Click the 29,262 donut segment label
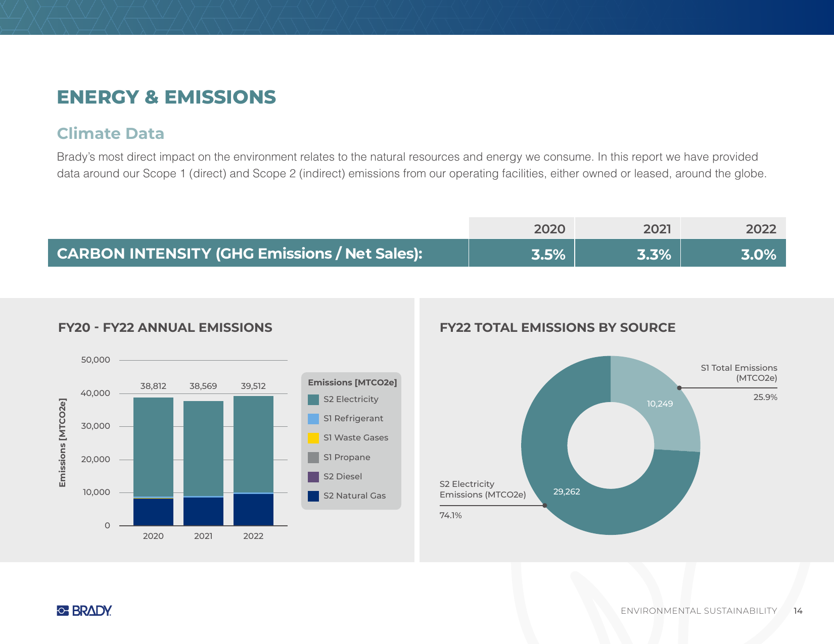Screen dimensions: 834x644 coord(567,491)
